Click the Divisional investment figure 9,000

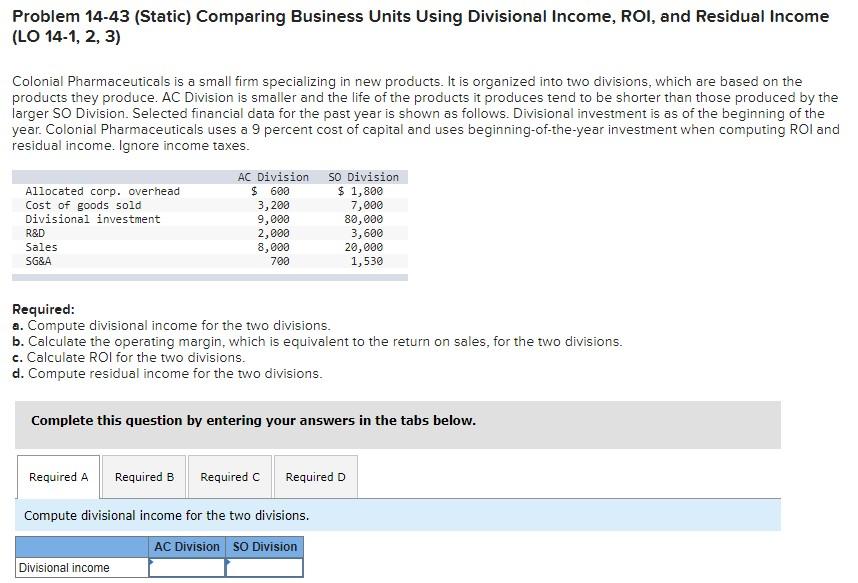click(278, 219)
